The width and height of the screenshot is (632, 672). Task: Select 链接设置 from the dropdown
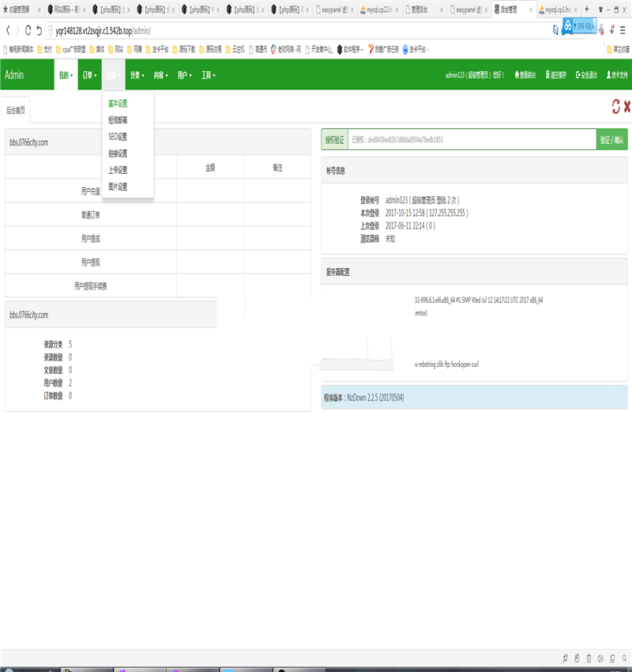[x=118, y=153]
